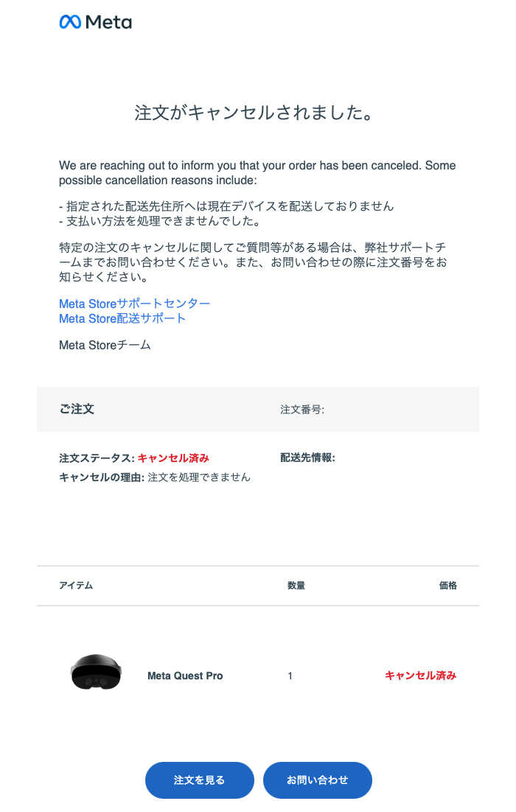Click the Meta infinity logo icon
The width and height of the screenshot is (516, 812).
point(70,22)
